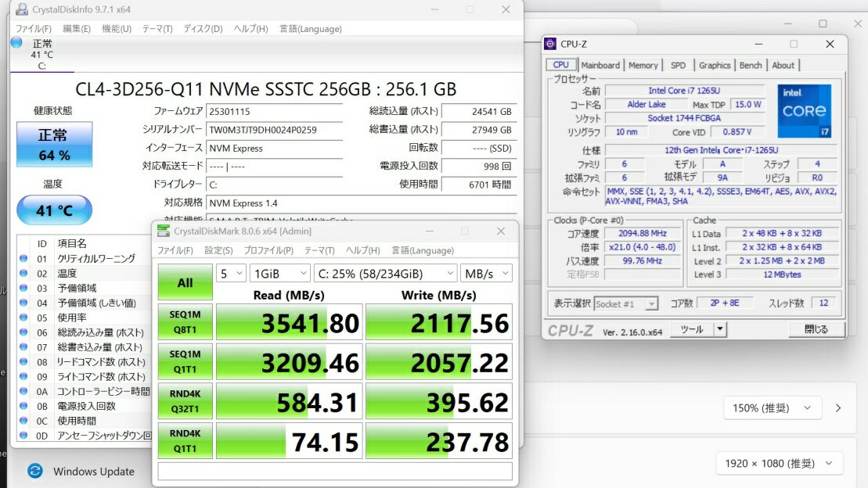Click the 正常 64% health status box
Image resolution: width=868 pixels, height=488 pixels.
[54, 145]
